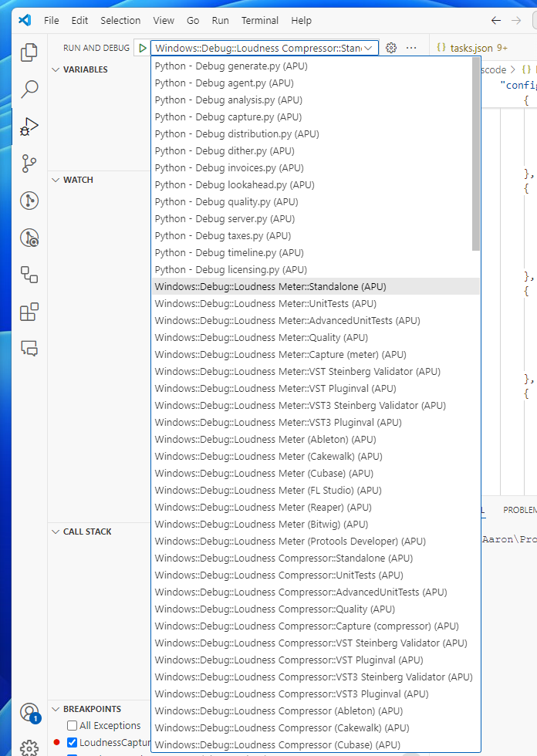Select Loudness Meter::VST3 Pluginval configuration
The image size is (537, 756).
(x=316, y=423)
